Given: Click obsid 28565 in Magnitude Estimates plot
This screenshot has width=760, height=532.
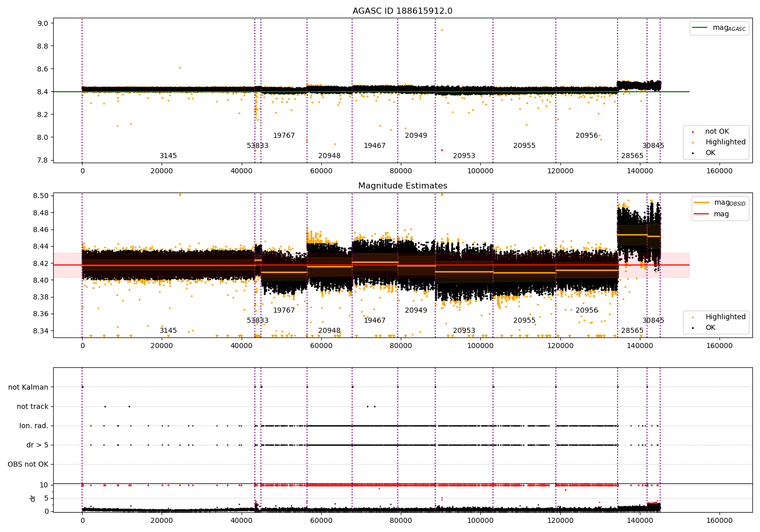Looking at the screenshot, I should click(x=632, y=330).
